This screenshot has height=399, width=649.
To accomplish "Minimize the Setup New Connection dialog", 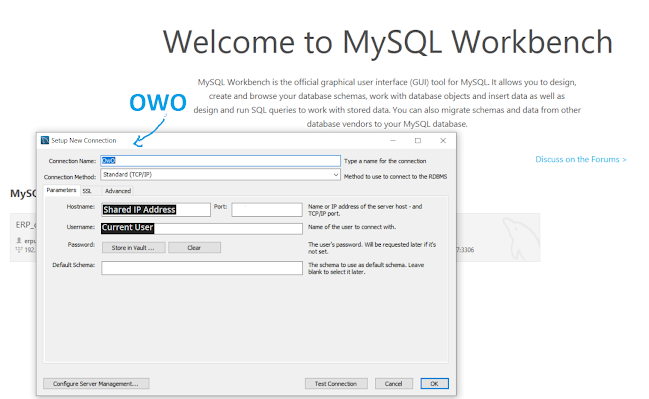I will [x=393, y=141].
